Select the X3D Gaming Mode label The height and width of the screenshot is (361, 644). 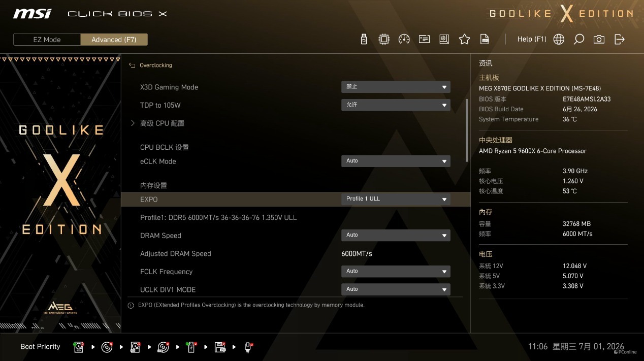tap(169, 87)
